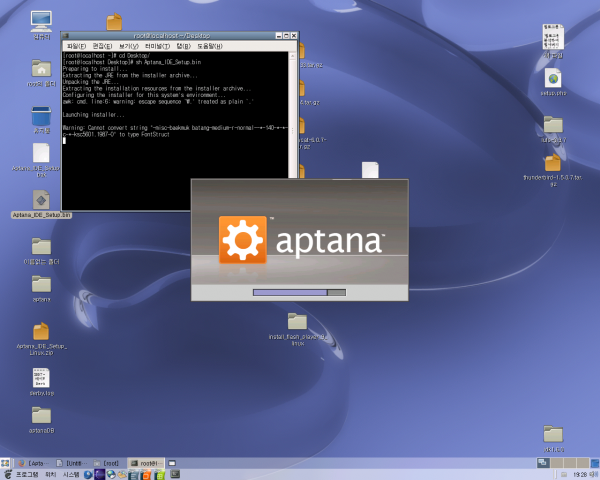Launch the orange presentation launcher in the panel
The height and width of the screenshot is (480, 600).
146,475
